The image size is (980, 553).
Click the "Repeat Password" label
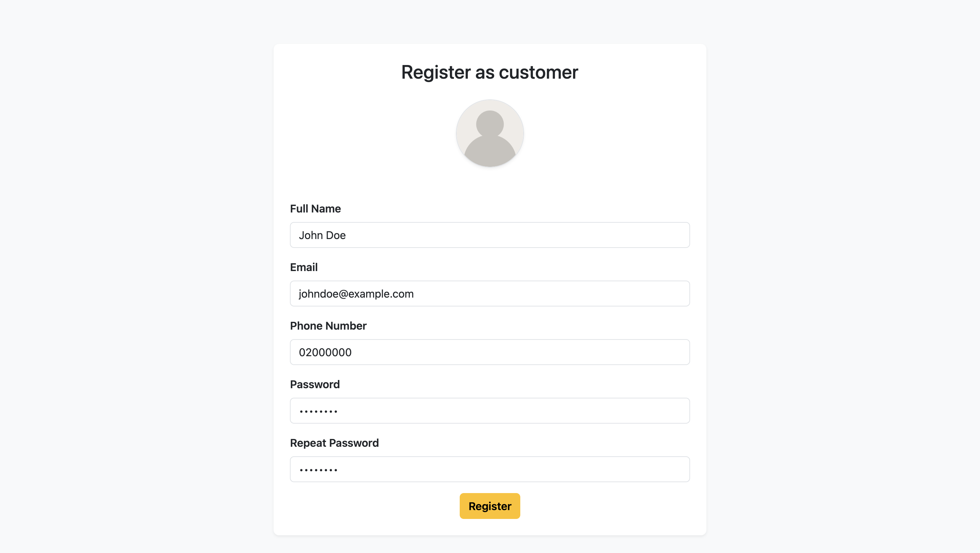pos(334,443)
